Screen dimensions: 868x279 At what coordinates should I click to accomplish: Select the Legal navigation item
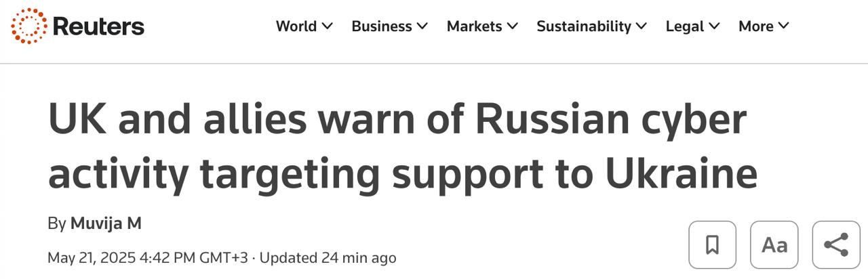click(684, 26)
